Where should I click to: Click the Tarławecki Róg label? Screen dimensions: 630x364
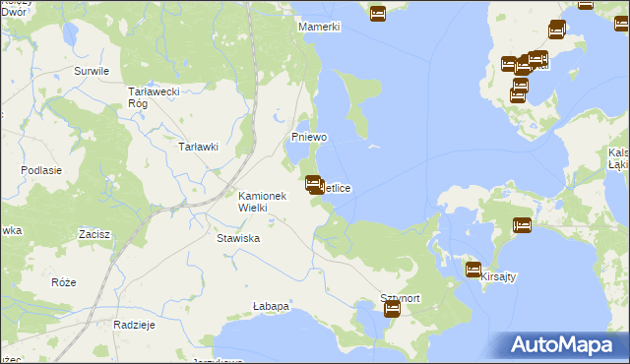tap(154, 97)
